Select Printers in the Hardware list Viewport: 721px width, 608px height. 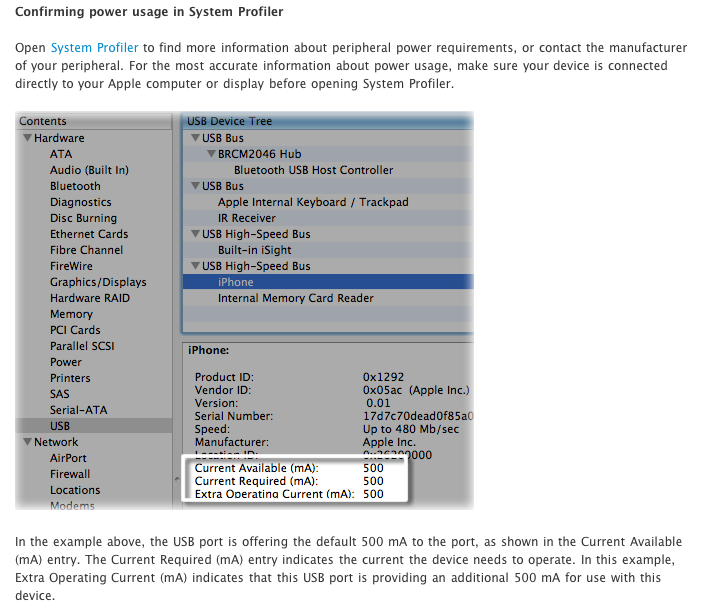pos(70,378)
